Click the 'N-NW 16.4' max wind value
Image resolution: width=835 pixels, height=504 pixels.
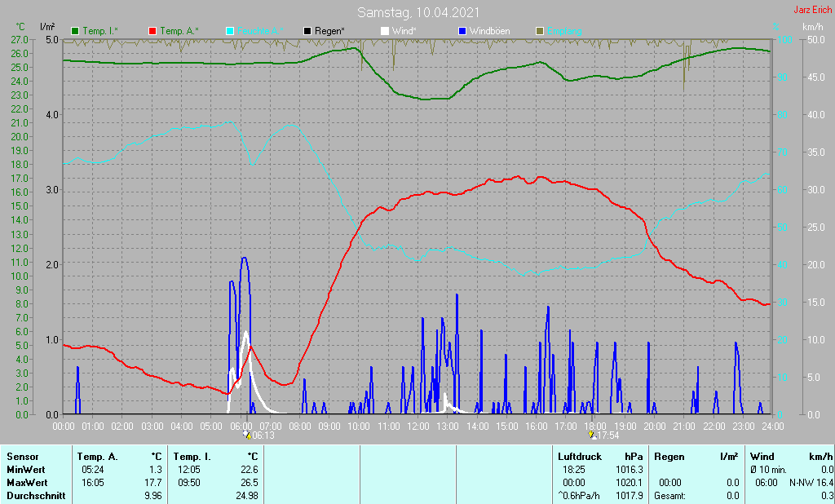pos(811,483)
